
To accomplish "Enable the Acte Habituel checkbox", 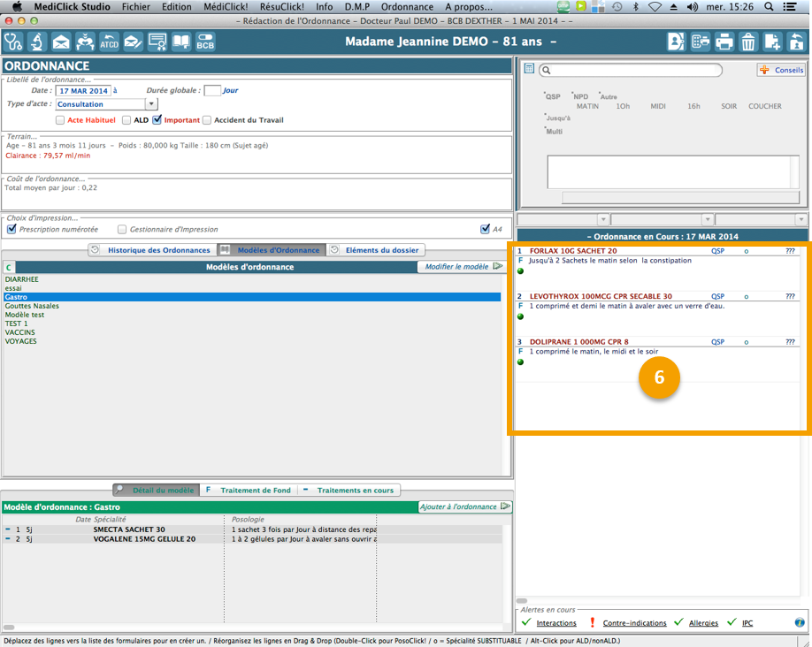I will point(60,120).
